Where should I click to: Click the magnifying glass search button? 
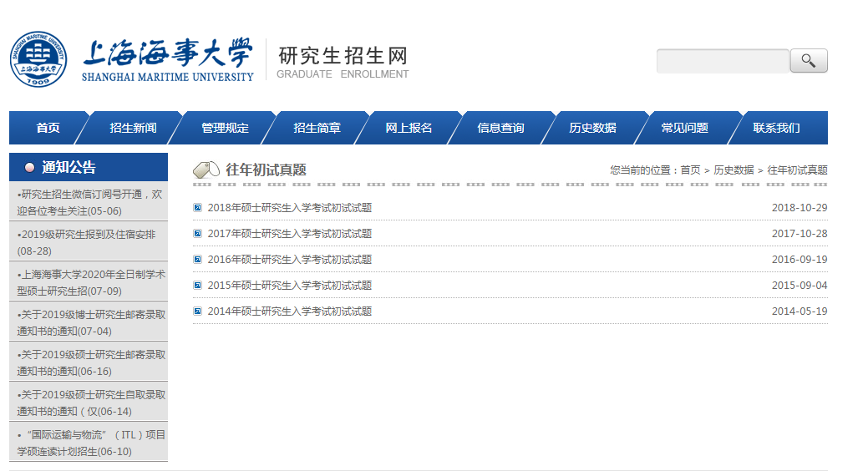point(808,61)
